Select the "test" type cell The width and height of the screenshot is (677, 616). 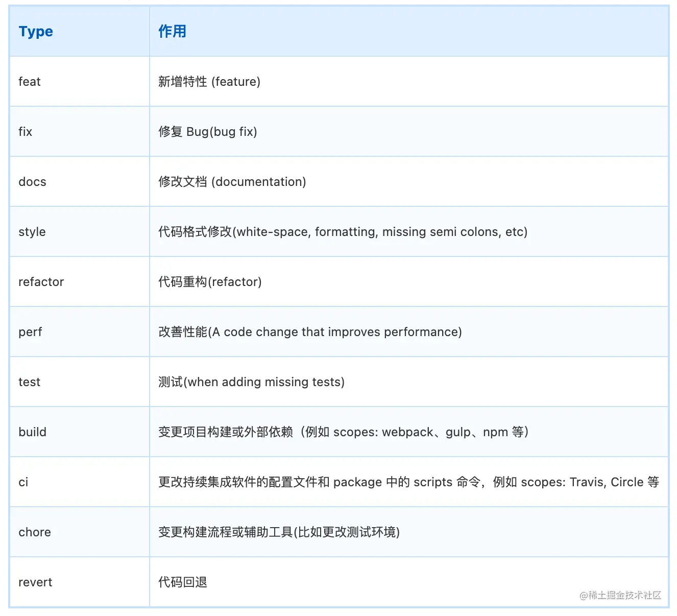80,382
